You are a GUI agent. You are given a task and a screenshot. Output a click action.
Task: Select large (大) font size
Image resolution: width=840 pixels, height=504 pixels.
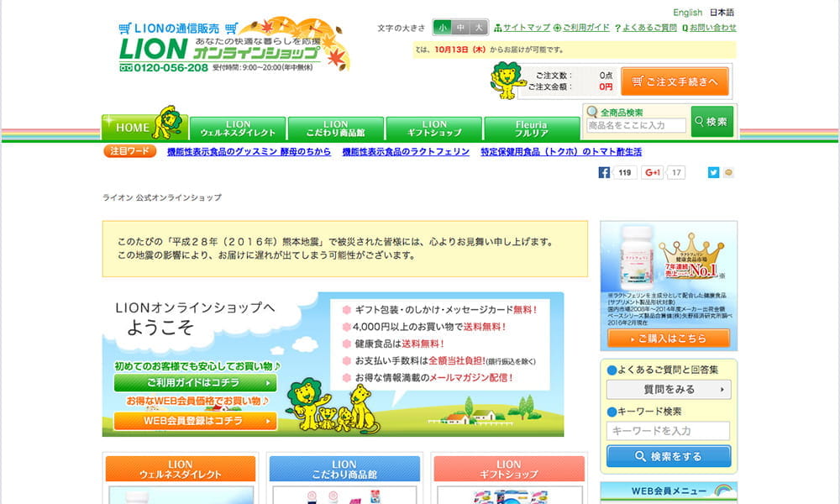479,27
